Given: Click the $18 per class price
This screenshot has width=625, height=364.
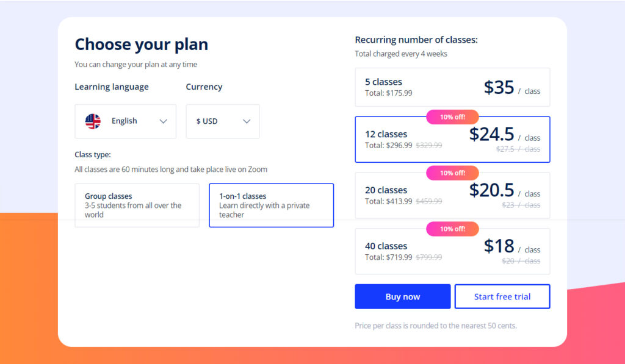Looking at the screenshot, I should pyautogui.click(x=499, y=246).
